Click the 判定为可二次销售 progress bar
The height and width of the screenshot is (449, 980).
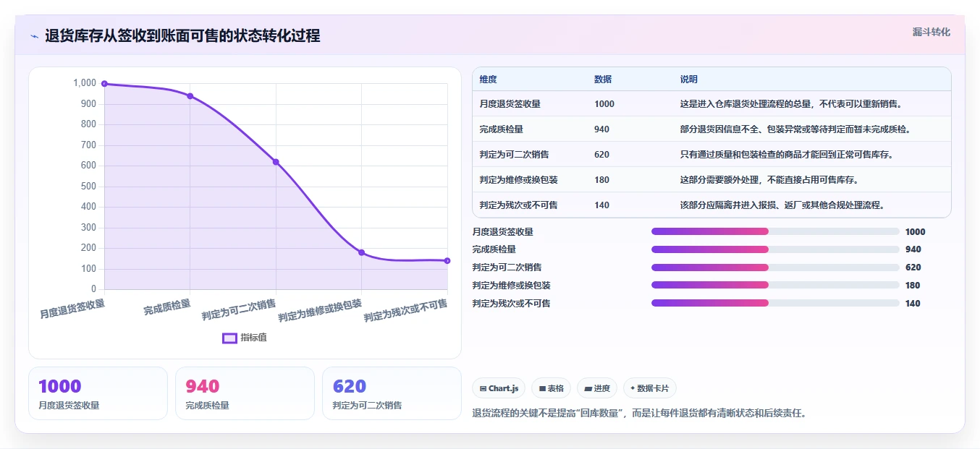click(775, 267)
